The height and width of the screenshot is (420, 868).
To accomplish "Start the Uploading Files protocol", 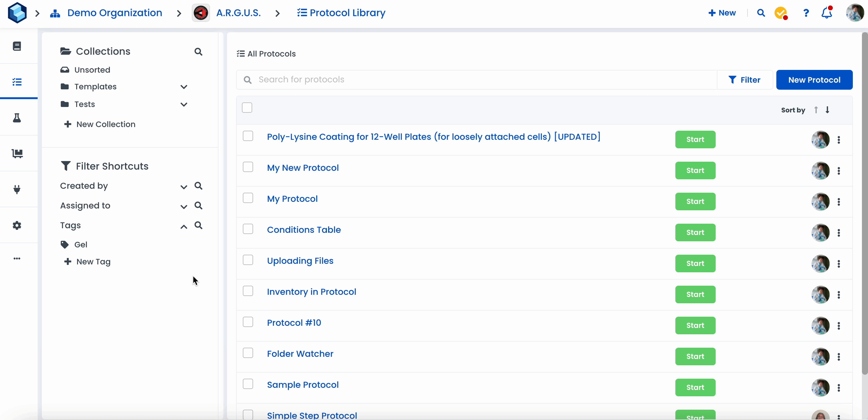I will pos(695,263).
